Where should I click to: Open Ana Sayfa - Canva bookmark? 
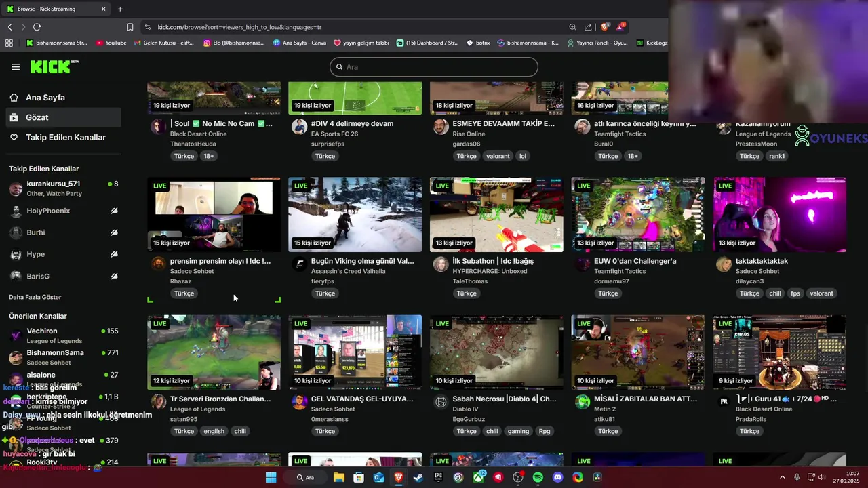click(x=300, y=43)
